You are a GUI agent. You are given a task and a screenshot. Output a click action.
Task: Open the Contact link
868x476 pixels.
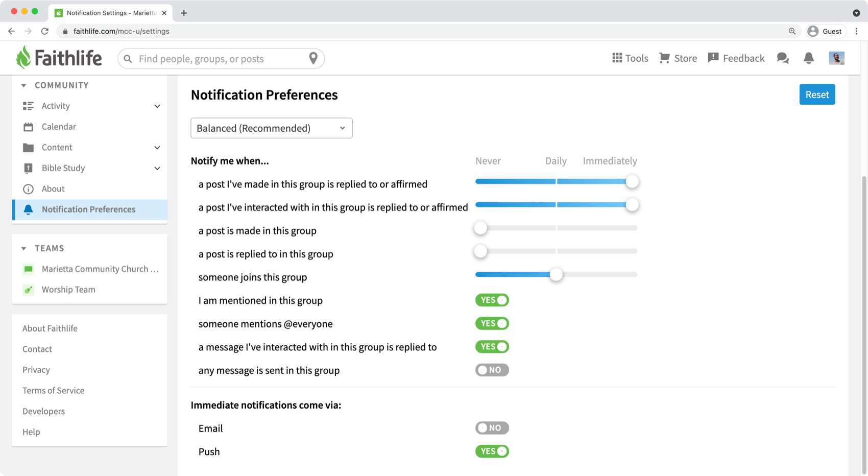click(x=37, y=349)
